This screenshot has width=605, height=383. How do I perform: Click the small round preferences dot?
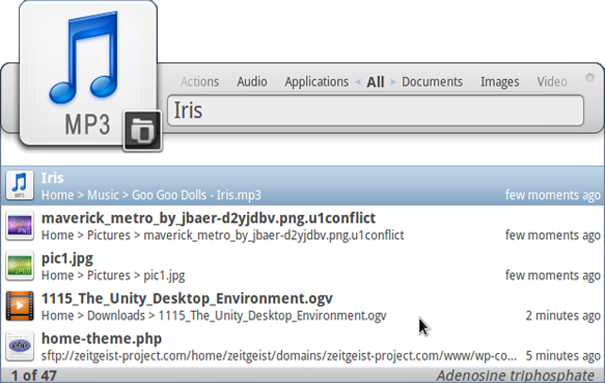[x=590, y=78]
